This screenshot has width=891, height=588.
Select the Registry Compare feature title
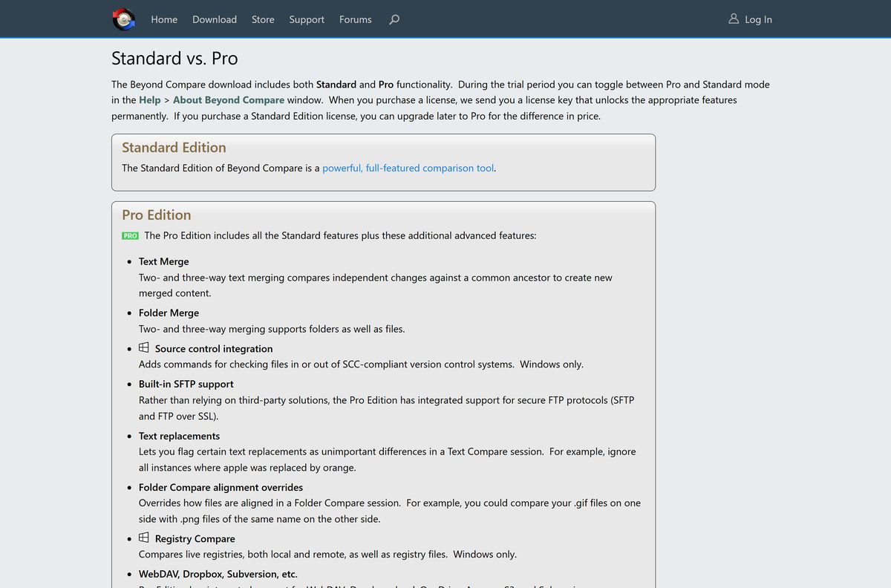(195, 538)
